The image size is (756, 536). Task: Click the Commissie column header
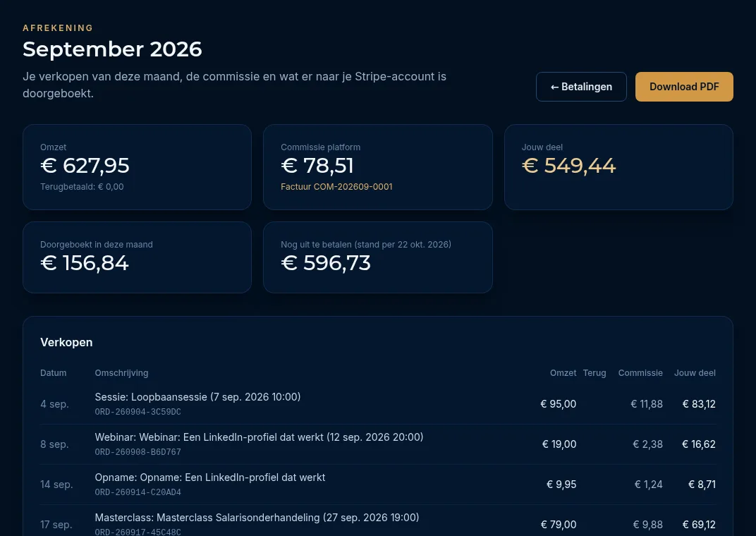coord(640,373)
